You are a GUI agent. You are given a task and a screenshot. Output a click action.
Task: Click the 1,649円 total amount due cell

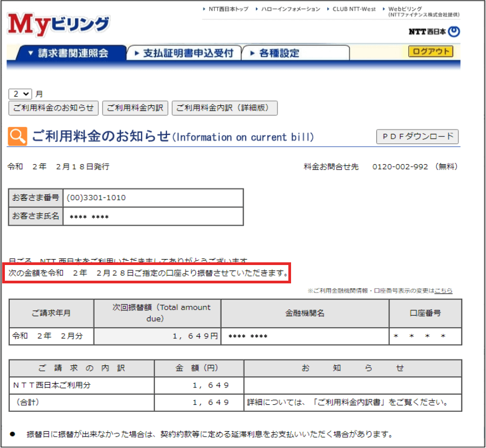coord(157,336)
